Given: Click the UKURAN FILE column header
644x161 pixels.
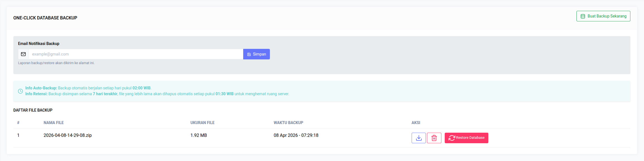Looking at the screenshot, I should point(202,123).
